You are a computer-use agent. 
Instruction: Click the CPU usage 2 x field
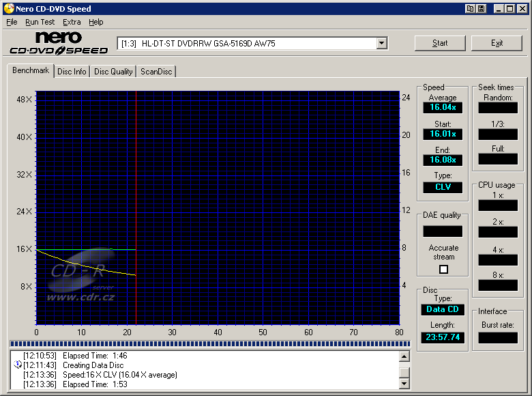(x=498, y=232)
